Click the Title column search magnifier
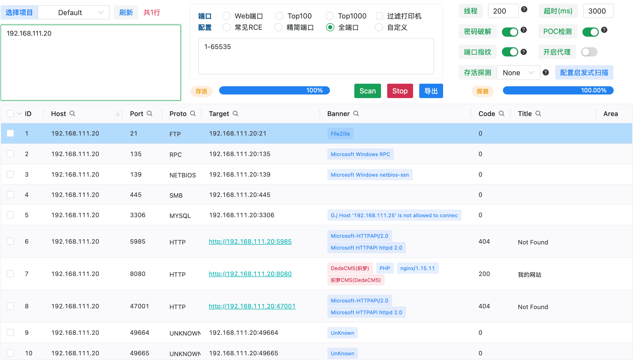This screenshot has height=362, width=644. pos(538,113)
